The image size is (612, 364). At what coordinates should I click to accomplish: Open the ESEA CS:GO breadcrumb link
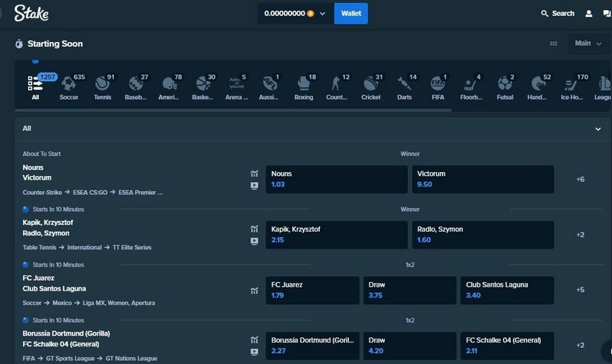coord(90,193)
